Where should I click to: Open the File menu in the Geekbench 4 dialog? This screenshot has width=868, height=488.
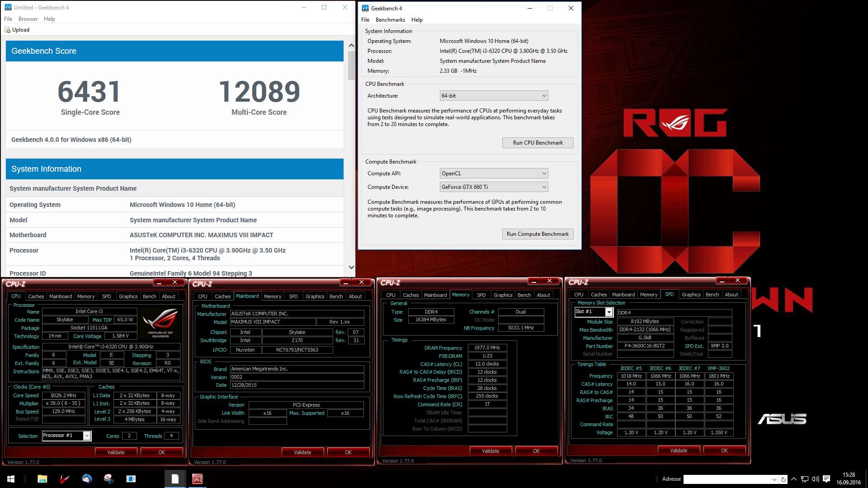pyautogui.click(x=365, y=20)
